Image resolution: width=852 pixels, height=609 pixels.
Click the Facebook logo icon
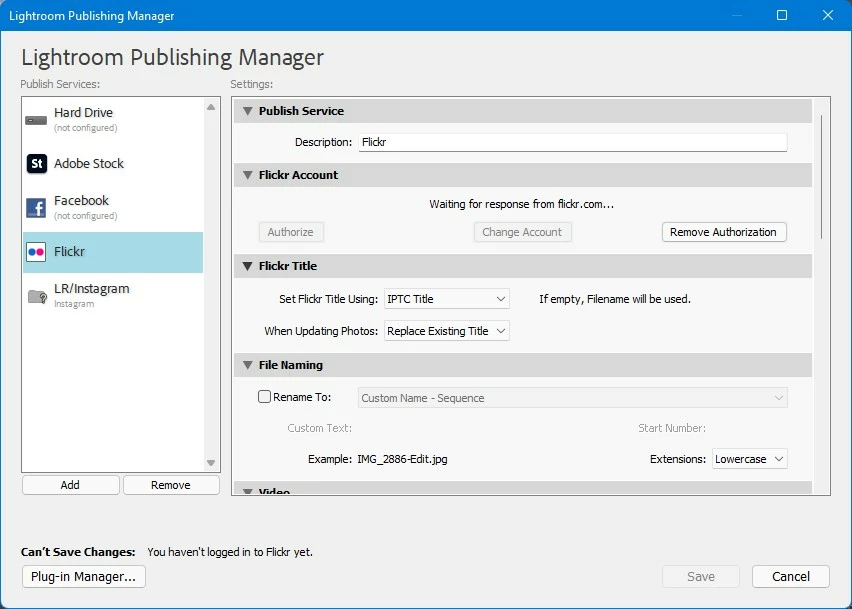[x=36, y=208]
